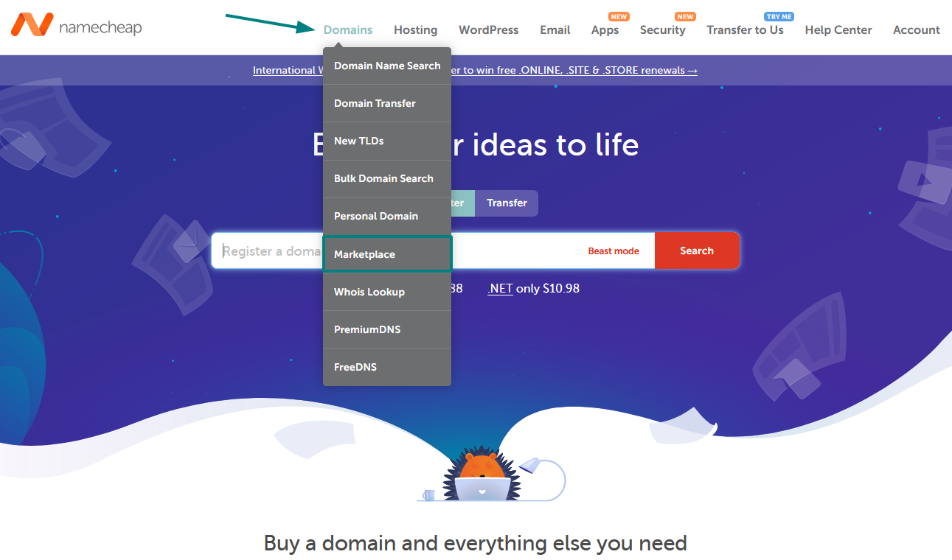Choose PremiumDNS from the dropdown
This screenshot has height=560, width=952.
click(x=387, y=329)
